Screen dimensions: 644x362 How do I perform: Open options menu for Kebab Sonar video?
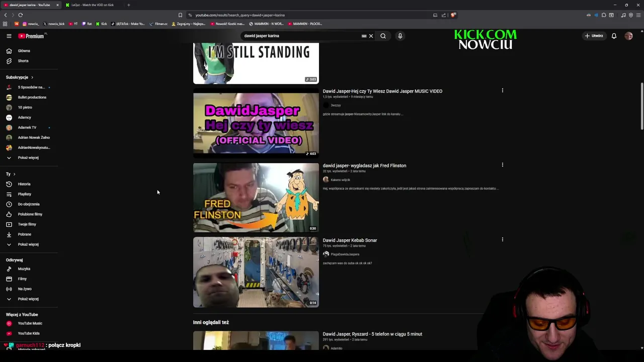502,239
